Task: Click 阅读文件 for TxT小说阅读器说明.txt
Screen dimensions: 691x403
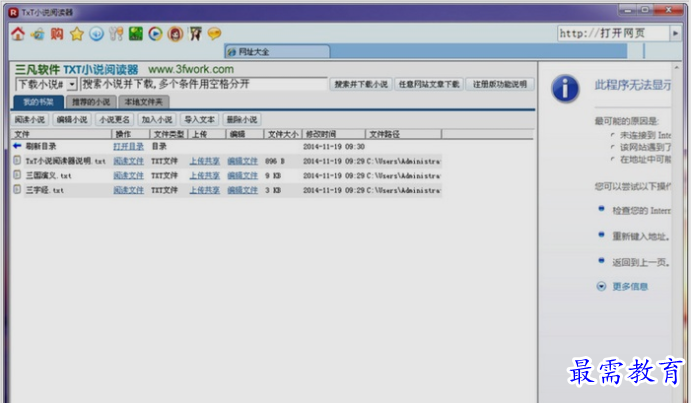Action: [x=128, y=161]
